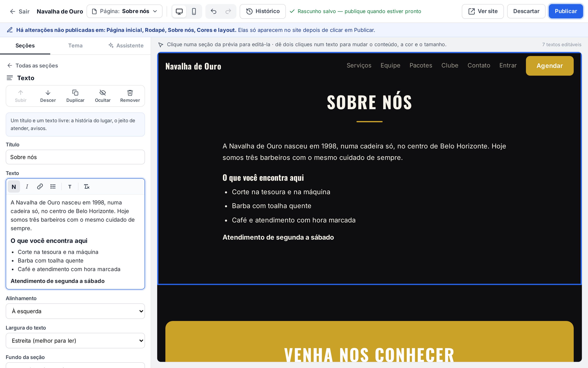Open the Alinhamento dropdown
The image size is (588, 368).
coord(75,311)
